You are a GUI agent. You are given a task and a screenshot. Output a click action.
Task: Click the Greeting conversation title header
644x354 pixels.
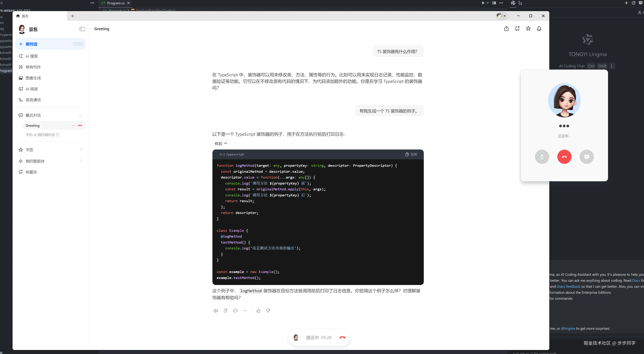[102, 29]
